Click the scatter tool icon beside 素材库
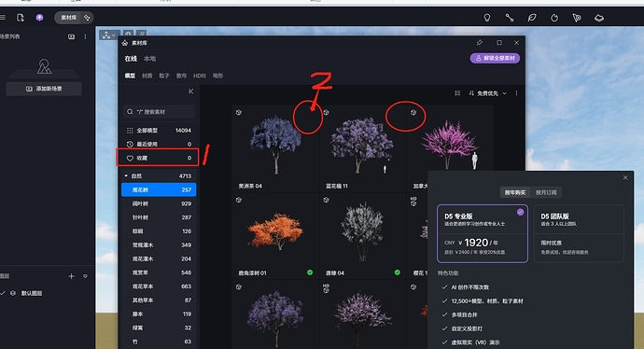 (x=87, y=18)
